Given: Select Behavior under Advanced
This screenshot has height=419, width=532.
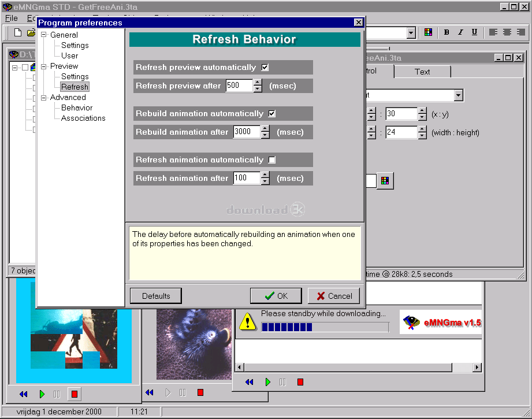Looking at the screenshot, I should [x=77, y=107].
